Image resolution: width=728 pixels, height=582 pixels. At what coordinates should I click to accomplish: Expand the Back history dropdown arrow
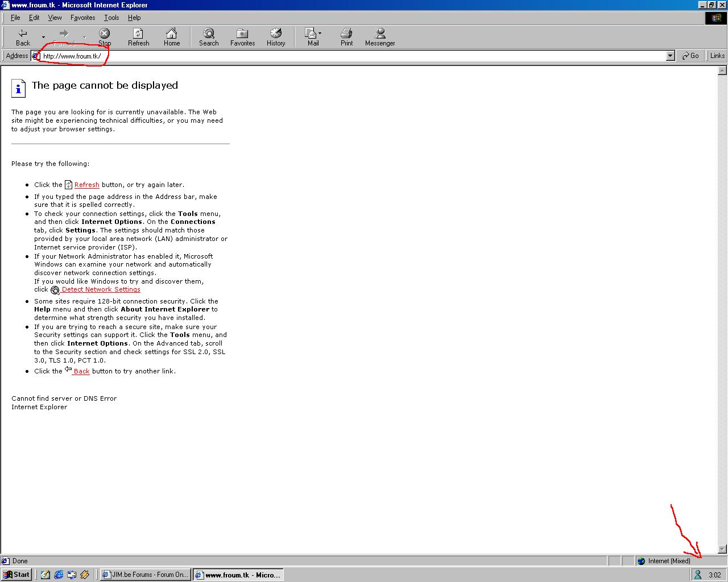43,38
